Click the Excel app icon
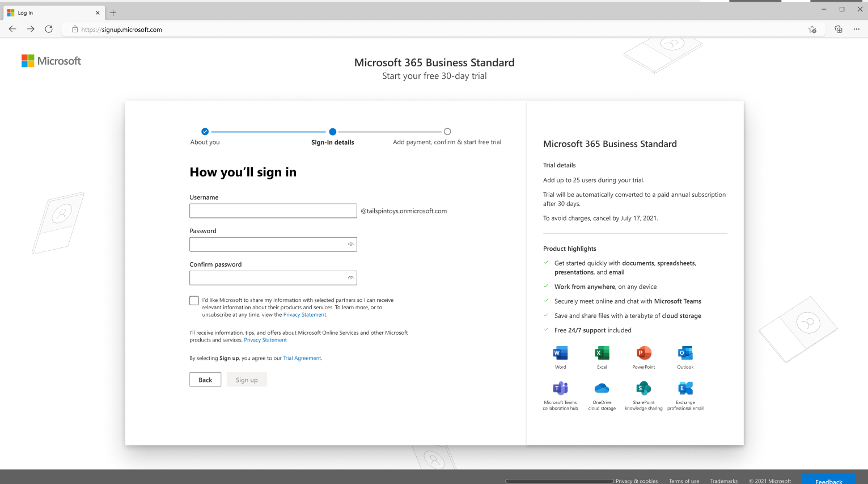Image resolution: width=868 pixels, height=484 pixels. [x=602, y=353]
